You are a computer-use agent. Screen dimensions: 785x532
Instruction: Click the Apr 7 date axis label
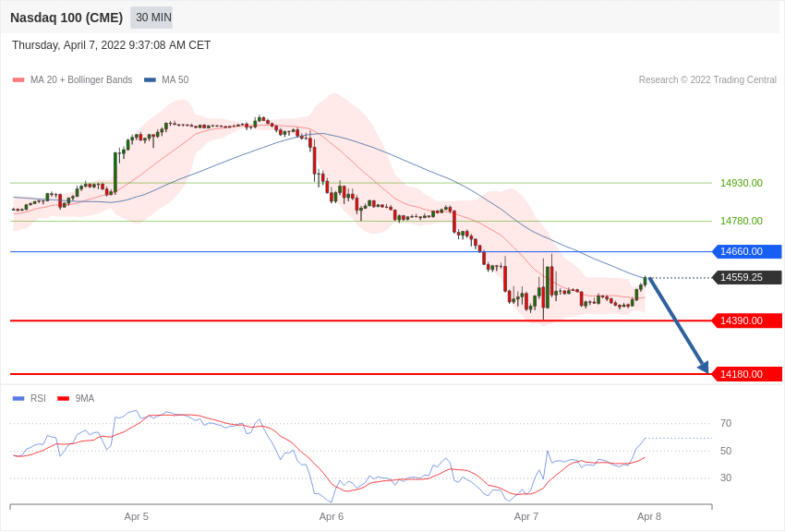tap(526, 516)
